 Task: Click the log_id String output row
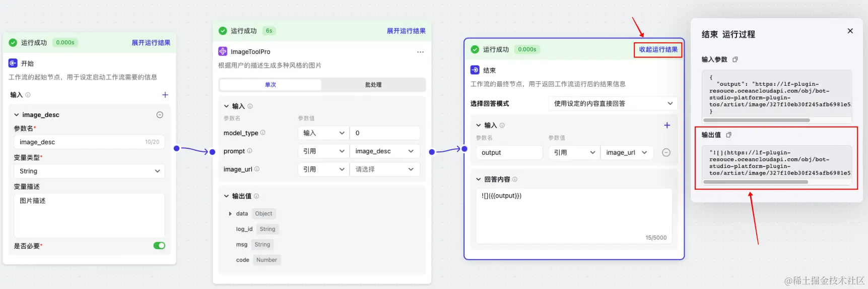256,229
